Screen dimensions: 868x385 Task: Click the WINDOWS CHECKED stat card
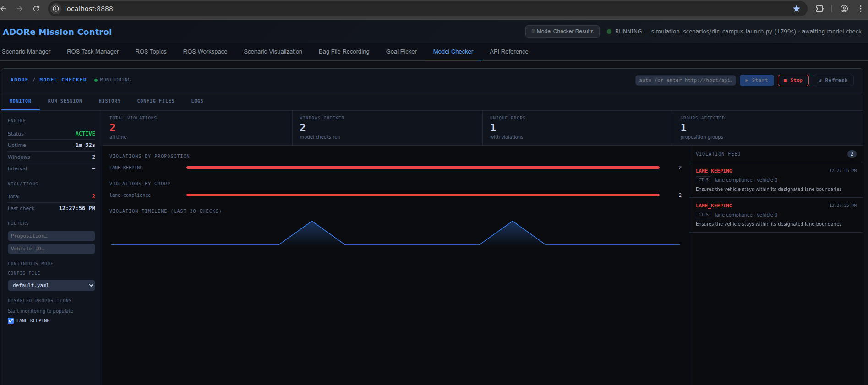(x=387, y=128)
